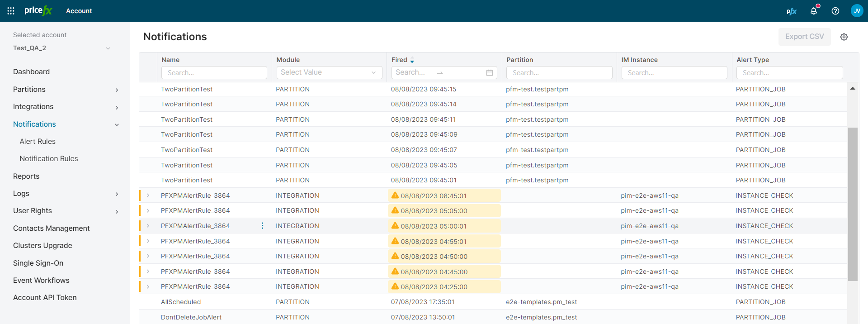Click the Pricefx logo
Image resolution: width=868 pixels, height=324 pixels.
tap(38, 11)
